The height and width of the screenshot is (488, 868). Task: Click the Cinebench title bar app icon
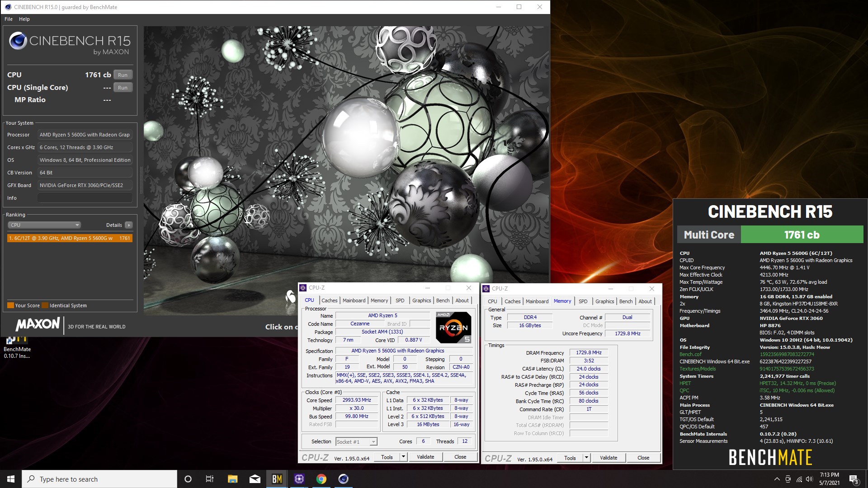(x=8, y=7)
